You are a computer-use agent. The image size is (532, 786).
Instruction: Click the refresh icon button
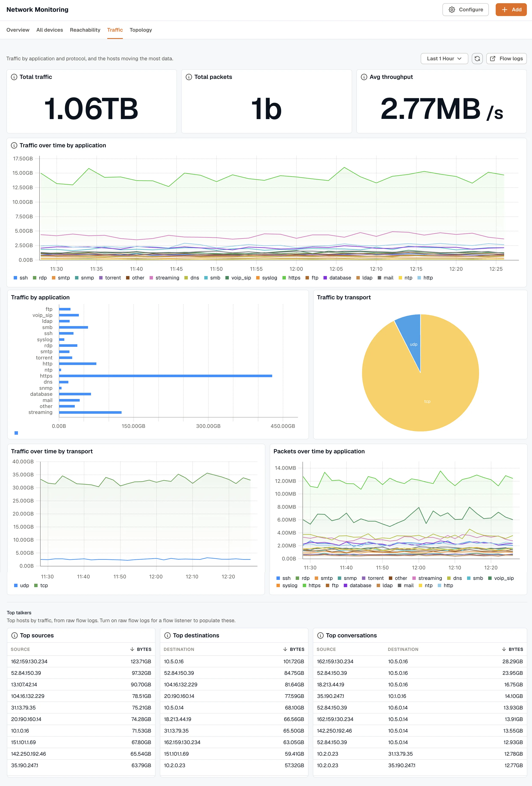point(477,59)
